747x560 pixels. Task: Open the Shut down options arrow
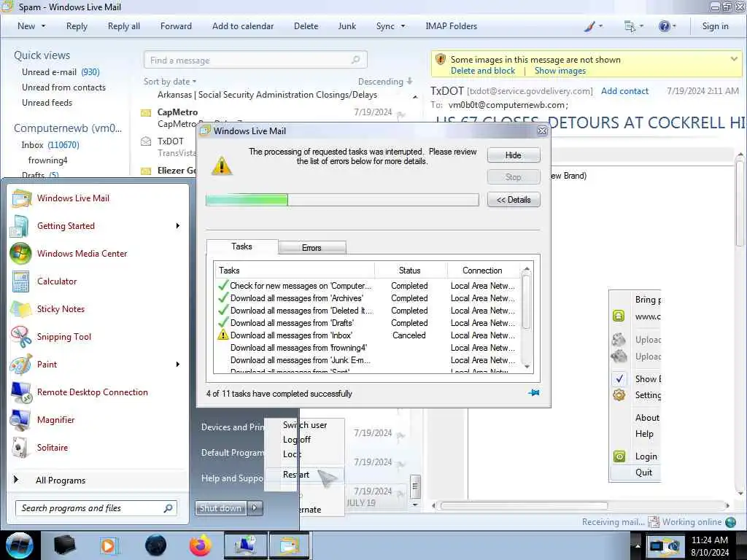(255, 508)
